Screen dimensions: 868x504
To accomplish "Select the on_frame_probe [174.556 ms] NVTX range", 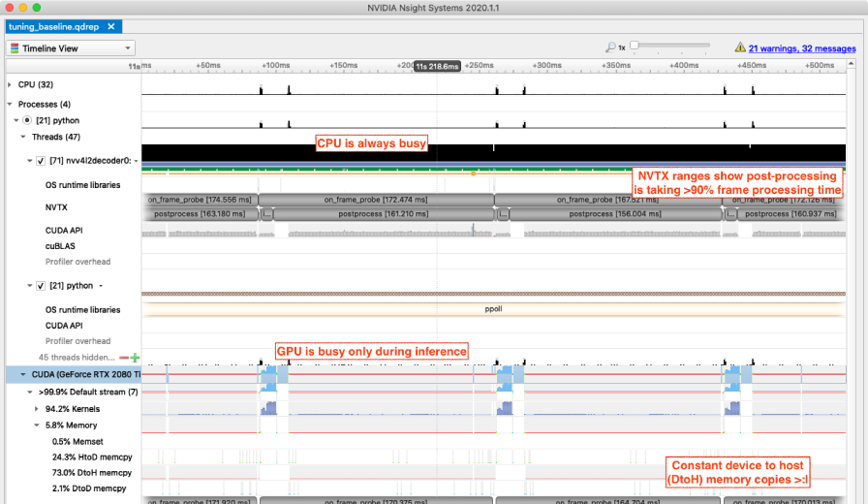I will 200,200.
